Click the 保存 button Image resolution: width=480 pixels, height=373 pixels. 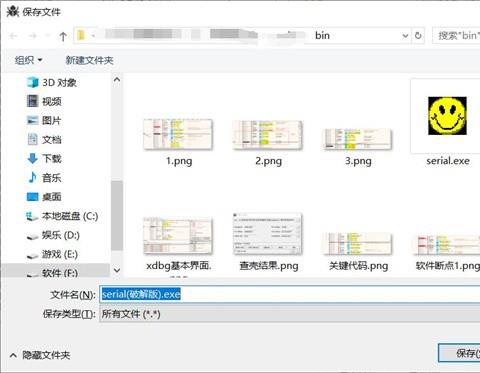coord(460,353)
